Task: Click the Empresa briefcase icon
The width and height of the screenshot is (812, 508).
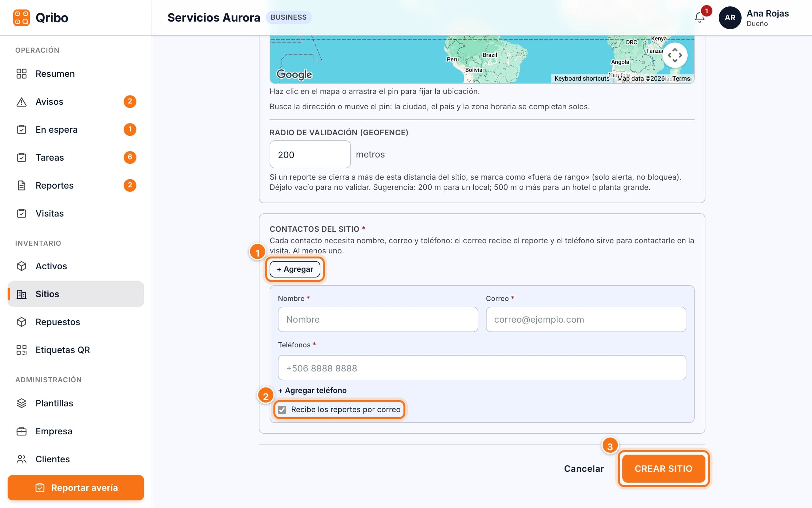Action: pyautogui.click(x=22, y=431)
